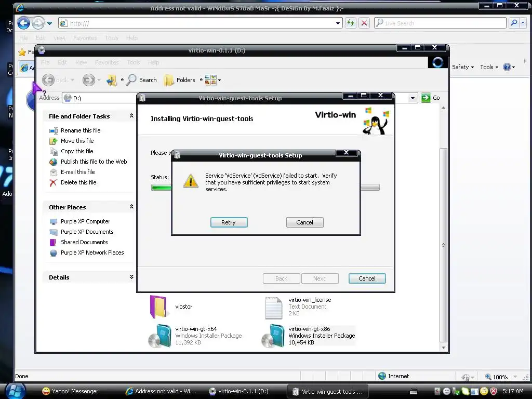Viewport: 532px width, 399px height.
Task: Click the IE Favorites star icon
Action: point(22,52)
